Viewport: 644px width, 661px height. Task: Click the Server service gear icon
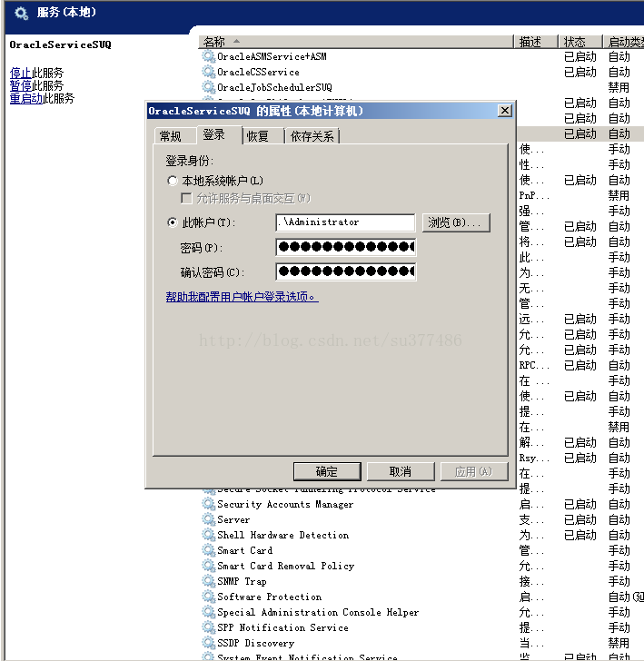208,519
